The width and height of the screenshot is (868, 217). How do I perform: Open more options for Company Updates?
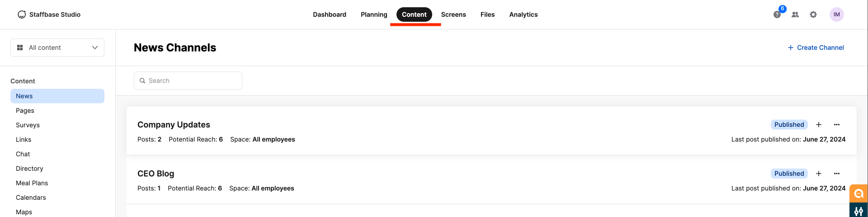click(837, 125)
